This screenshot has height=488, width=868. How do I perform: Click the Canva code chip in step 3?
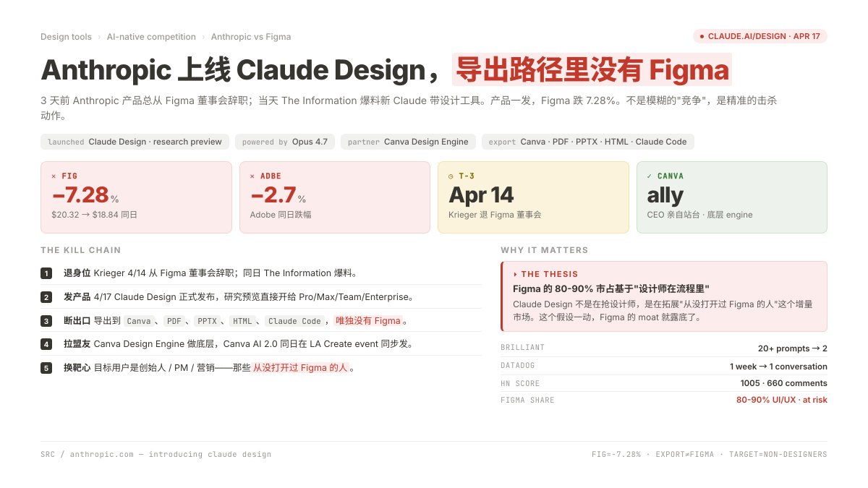pos(138,321)
